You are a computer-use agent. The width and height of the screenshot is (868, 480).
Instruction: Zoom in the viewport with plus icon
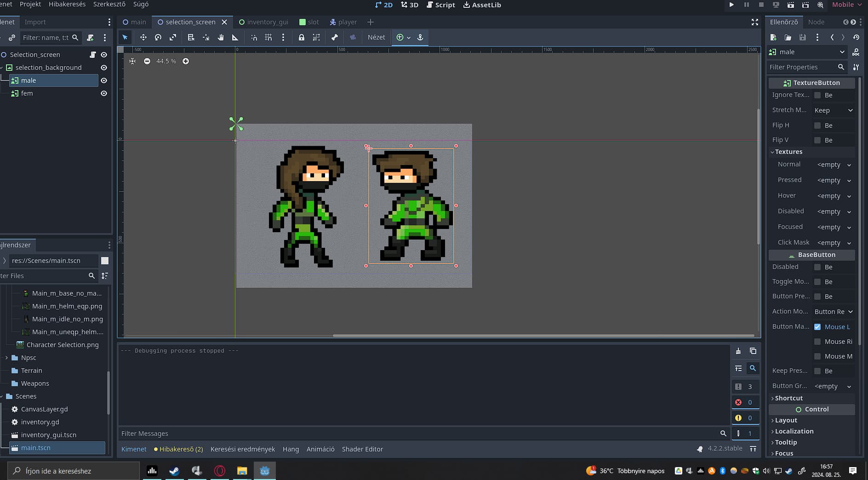[186, 61]
